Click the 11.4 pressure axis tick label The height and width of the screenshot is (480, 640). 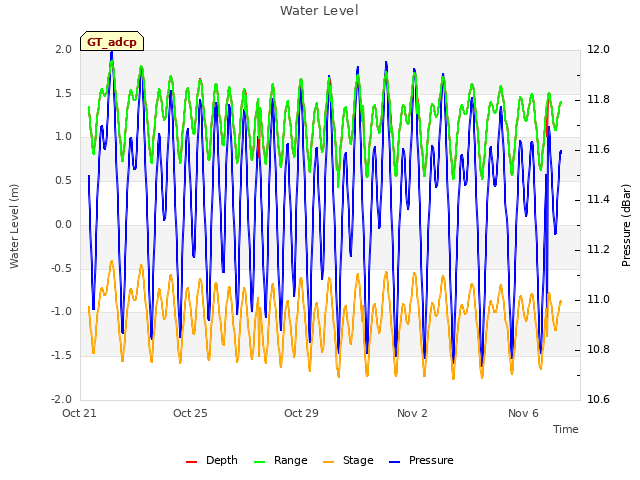pyautogui.click(x=598, y=200)
